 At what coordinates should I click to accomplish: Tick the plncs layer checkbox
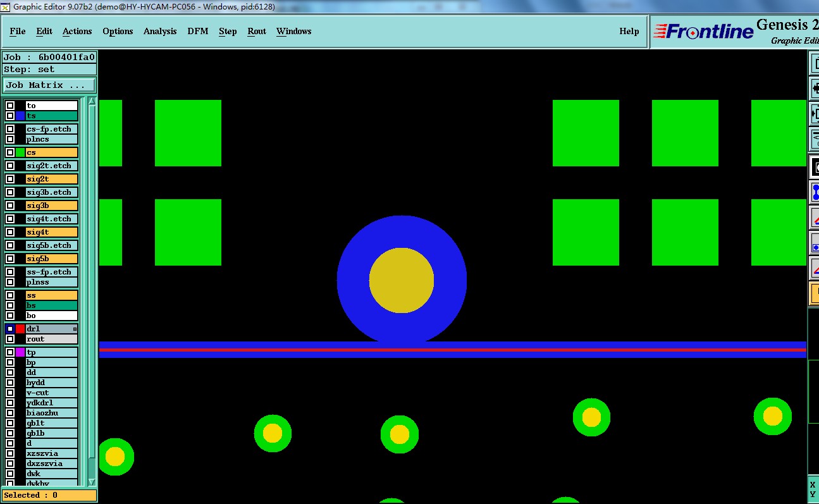10,139
